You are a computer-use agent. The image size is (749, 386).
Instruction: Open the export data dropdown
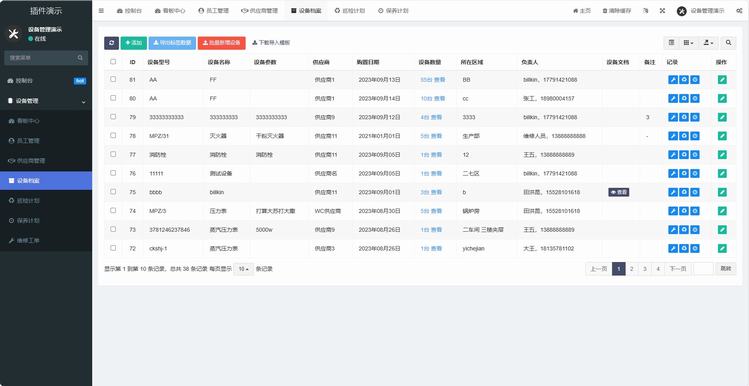708,43
